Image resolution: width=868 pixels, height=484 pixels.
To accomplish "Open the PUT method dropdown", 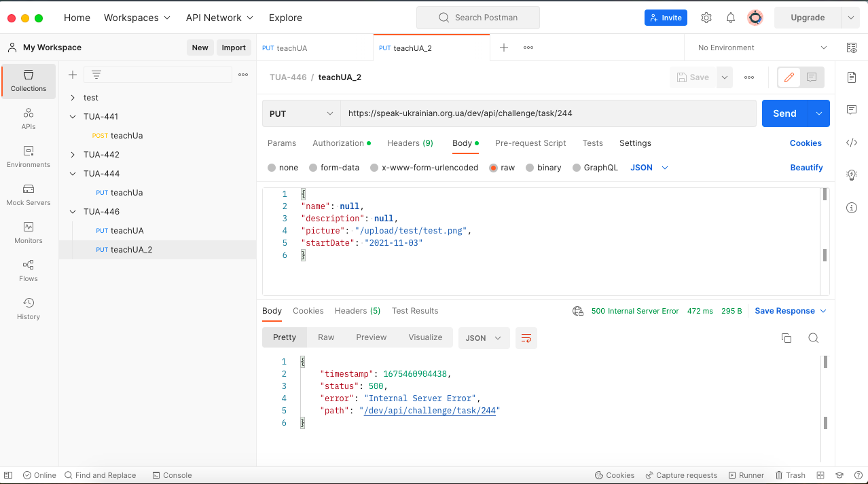I will [x=302, y=113].
